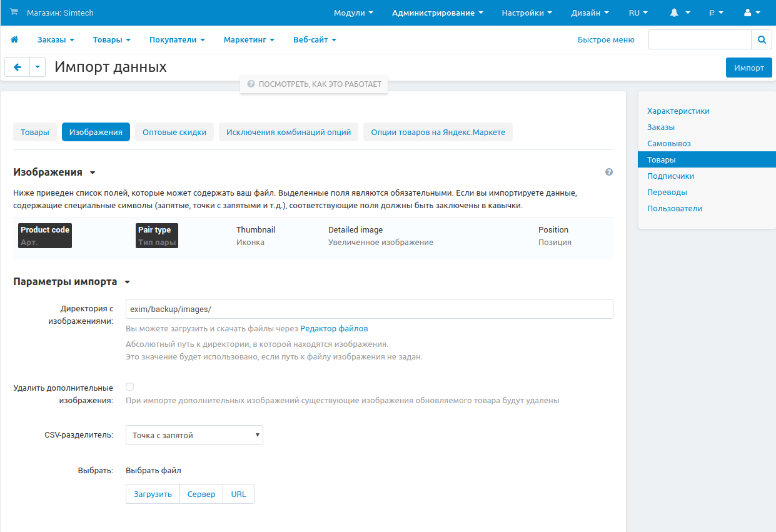Viewport: 776px width, 532px height.
Task: Open the Маркетинг navigation menu
Action: point(249,39)
